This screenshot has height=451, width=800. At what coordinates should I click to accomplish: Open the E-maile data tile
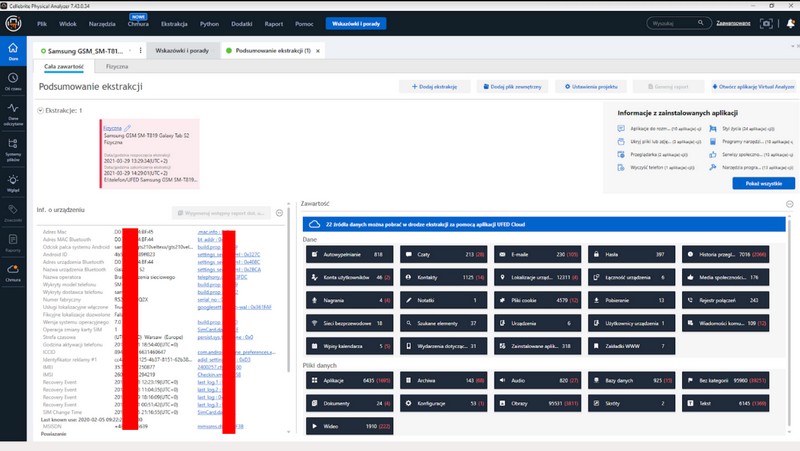[537, 254]
